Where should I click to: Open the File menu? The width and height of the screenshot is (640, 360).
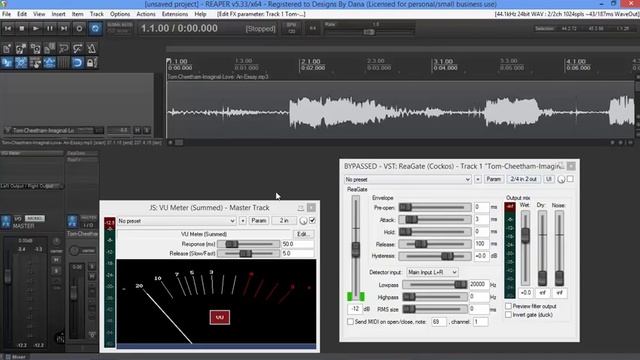tap(7, 14)
